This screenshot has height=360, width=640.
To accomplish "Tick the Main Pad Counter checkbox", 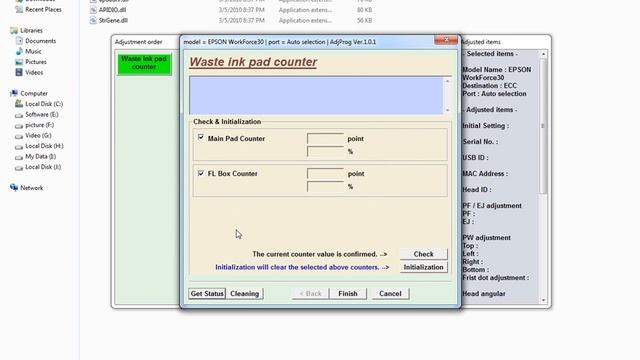I will [x=201, y=138].
